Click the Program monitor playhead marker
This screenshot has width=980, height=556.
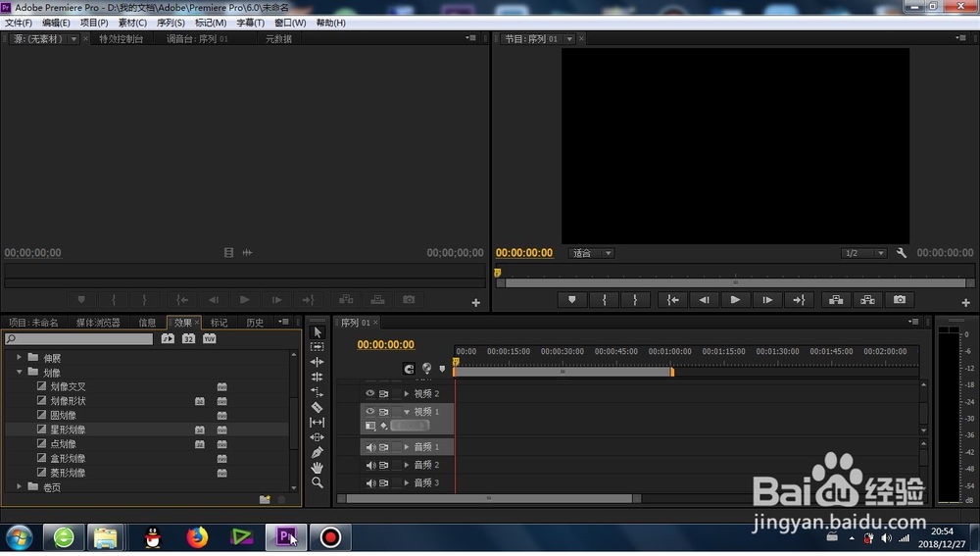[498, 273]
